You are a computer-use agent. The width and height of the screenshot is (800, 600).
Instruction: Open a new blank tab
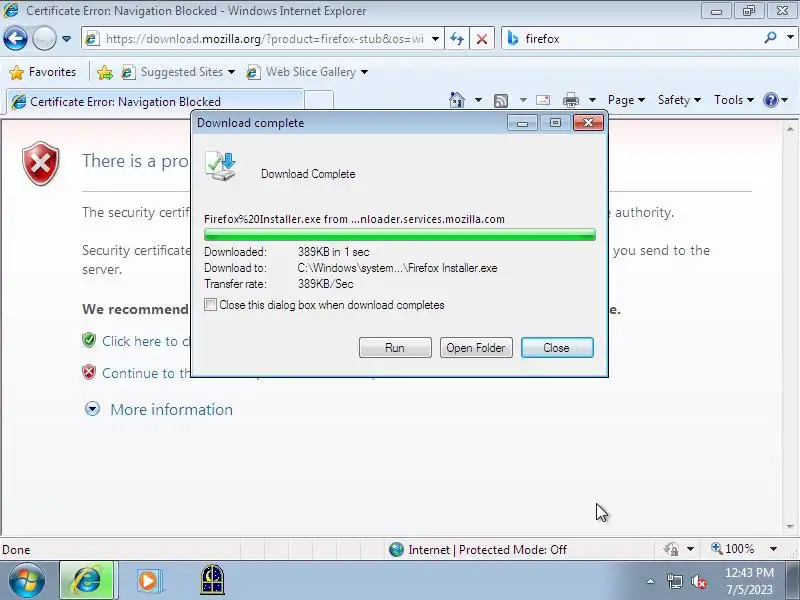319,100
